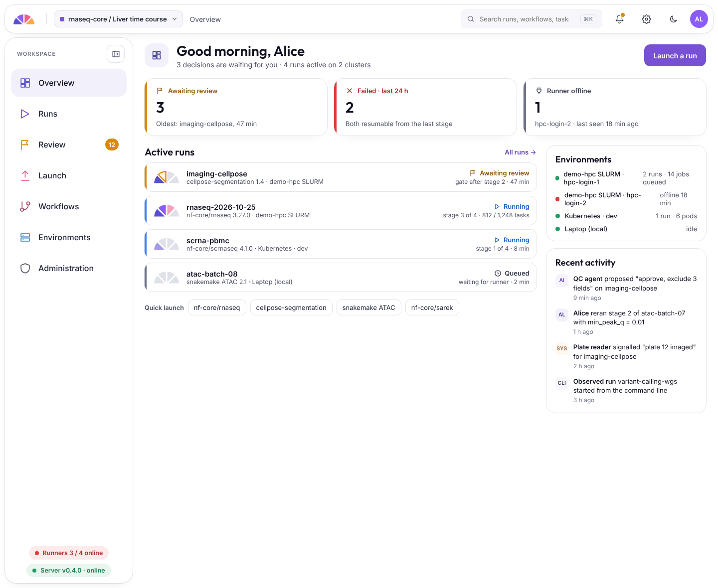The image size is (718, 588).
Task: Toggle dark mode with the moon icon
Action: 673,19
